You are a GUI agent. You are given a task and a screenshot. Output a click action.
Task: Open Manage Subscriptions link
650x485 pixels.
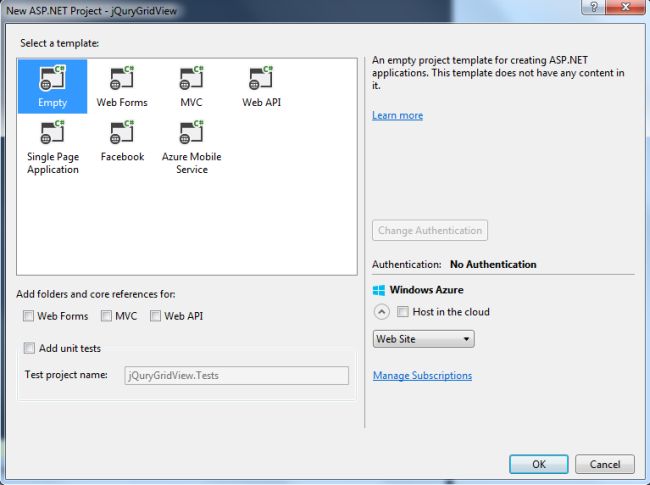[x=422, y=376]
